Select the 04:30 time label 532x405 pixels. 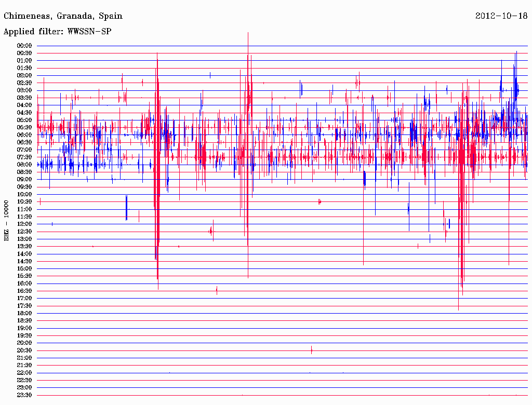tap(24, 113)
